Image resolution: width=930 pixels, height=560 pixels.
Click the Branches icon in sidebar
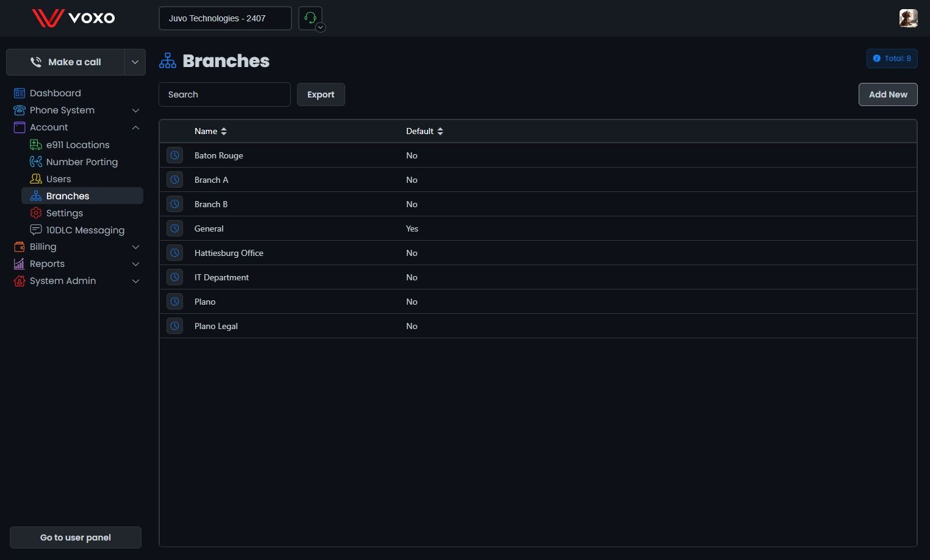[36, 196]
